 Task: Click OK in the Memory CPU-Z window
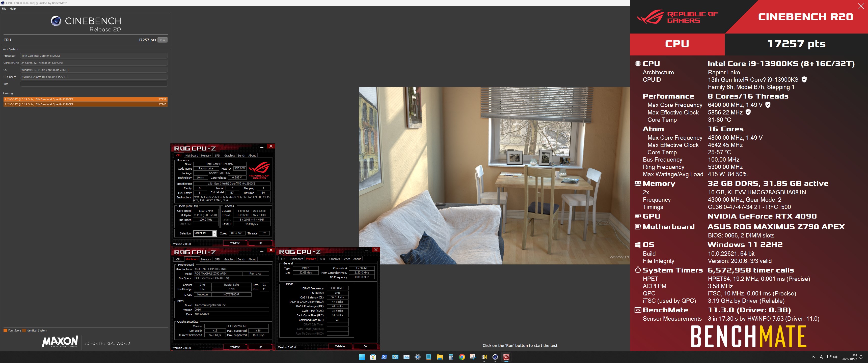[365, 347]
